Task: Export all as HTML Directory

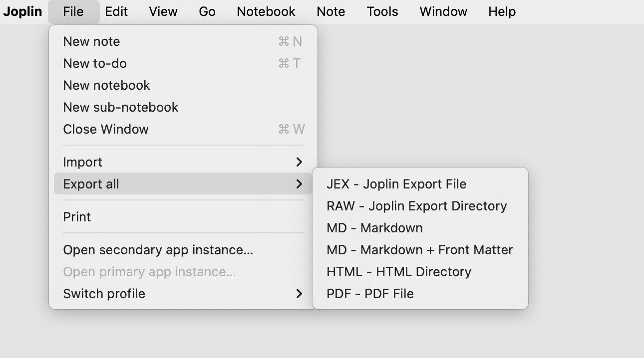Action: coord(420,272)
